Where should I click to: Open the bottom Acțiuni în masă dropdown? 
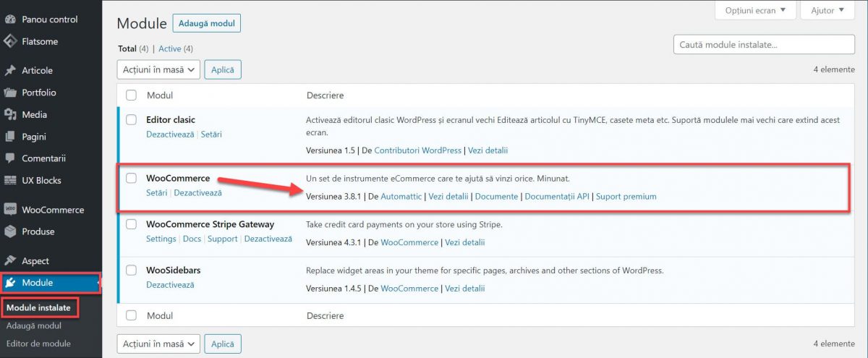point(158,344)
